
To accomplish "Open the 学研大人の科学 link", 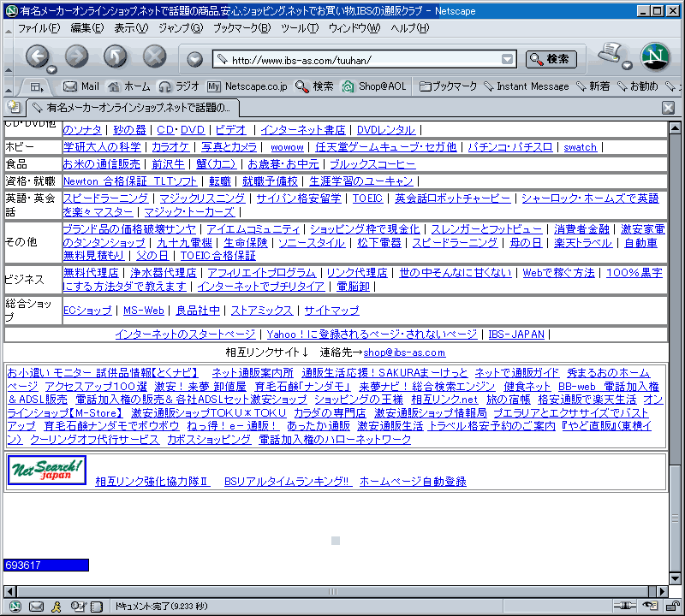I will [102, 147].
